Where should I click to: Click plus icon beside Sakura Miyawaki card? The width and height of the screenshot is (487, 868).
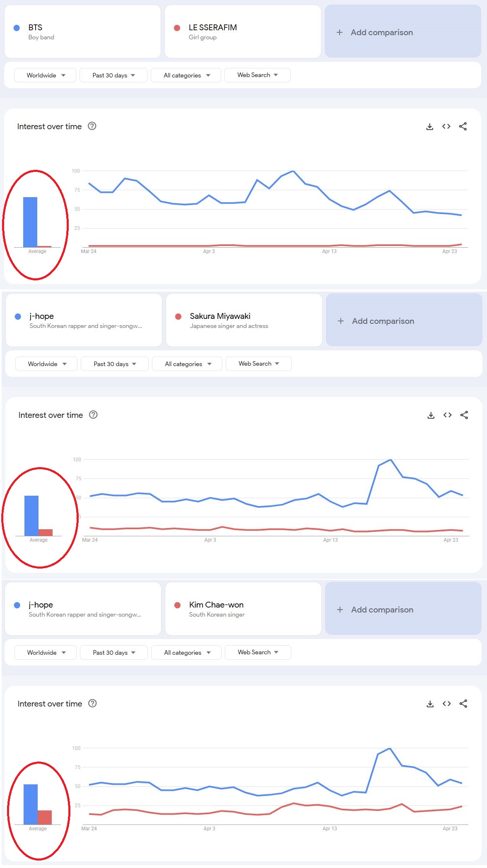pyautogui.click(x=340, y=321)
